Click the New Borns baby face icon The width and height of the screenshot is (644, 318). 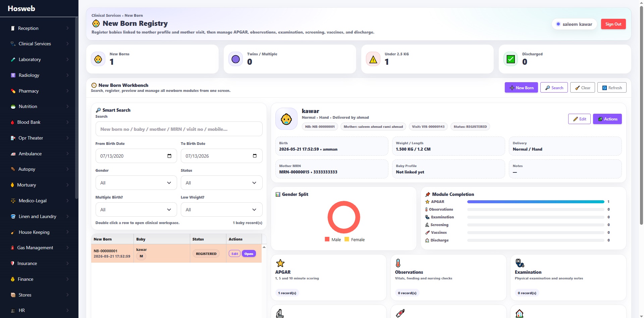pos(98,59)
